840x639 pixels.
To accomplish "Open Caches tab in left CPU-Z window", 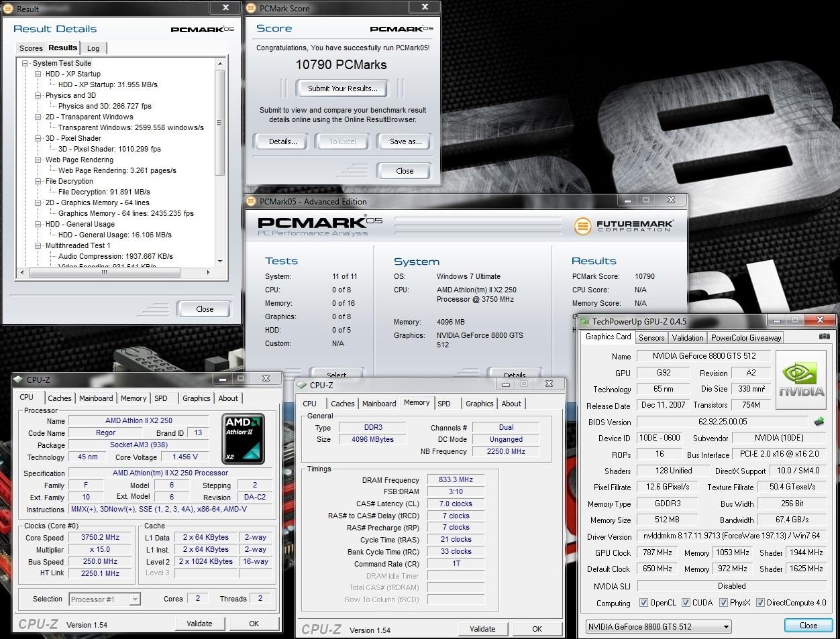I will pyautogui.click(x=60, y=398).
